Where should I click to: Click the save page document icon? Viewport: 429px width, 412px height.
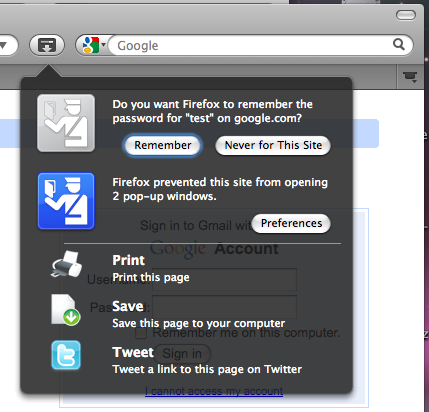pos(65,310)
